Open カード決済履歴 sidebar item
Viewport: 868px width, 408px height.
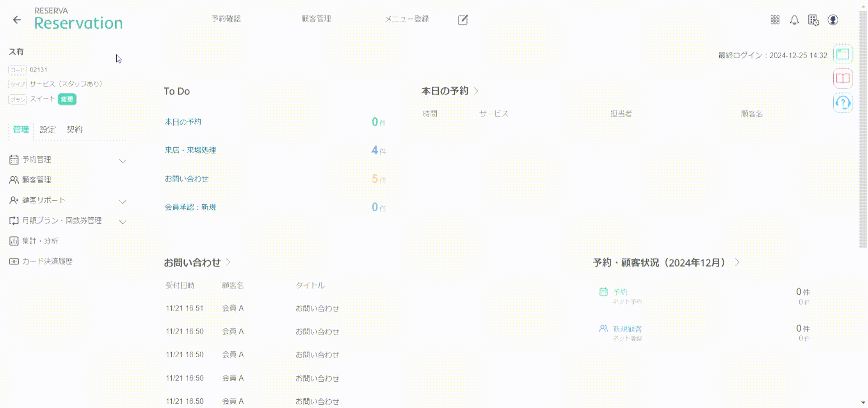[x=47, y=261]
